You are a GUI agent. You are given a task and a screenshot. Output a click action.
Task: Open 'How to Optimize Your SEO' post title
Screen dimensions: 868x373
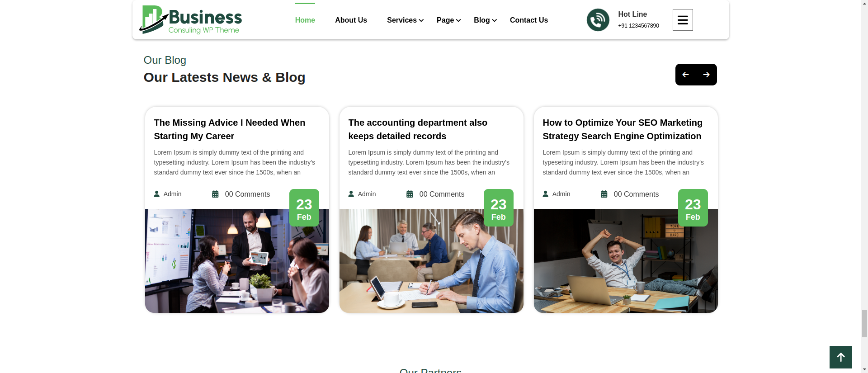pos(623,129)
